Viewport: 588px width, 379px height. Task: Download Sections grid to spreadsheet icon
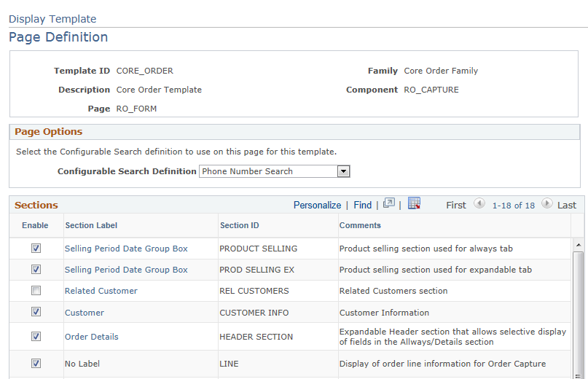pyautogui.click(x=414, y=203)
